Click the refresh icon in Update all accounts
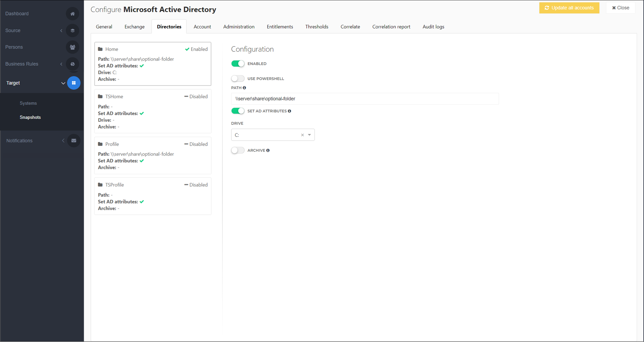Image resolution: width=644 pixels, height=342 pixels. tap(547, 8)
